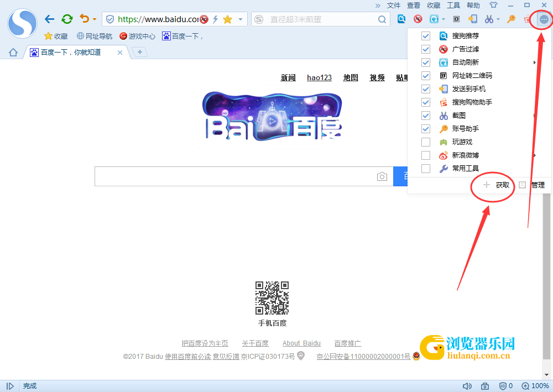Click the magnifier search button in search box
The width and height of the screenshot is (553, 392).
(382, 19)
